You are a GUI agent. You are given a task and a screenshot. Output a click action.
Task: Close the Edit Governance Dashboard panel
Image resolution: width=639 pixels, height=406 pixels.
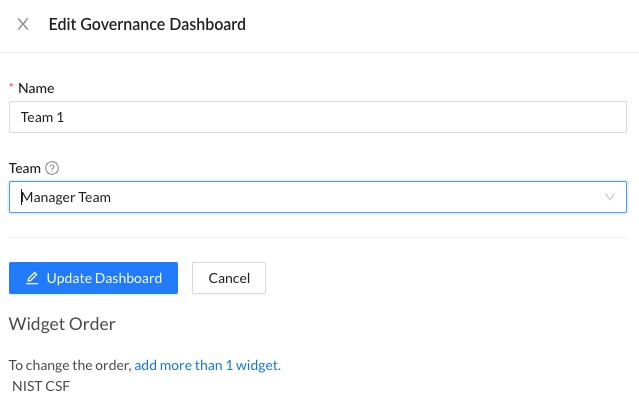[x=23, y=24]
